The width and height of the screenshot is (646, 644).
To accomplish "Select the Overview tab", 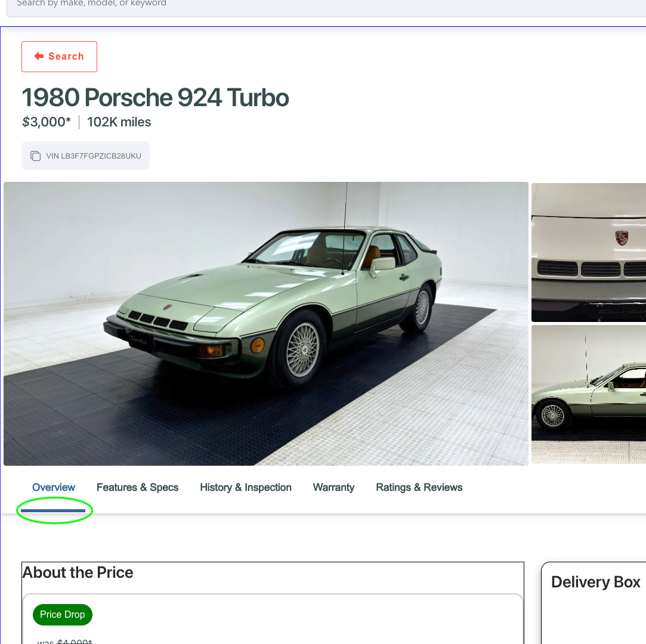I will [x=54, y=487].
